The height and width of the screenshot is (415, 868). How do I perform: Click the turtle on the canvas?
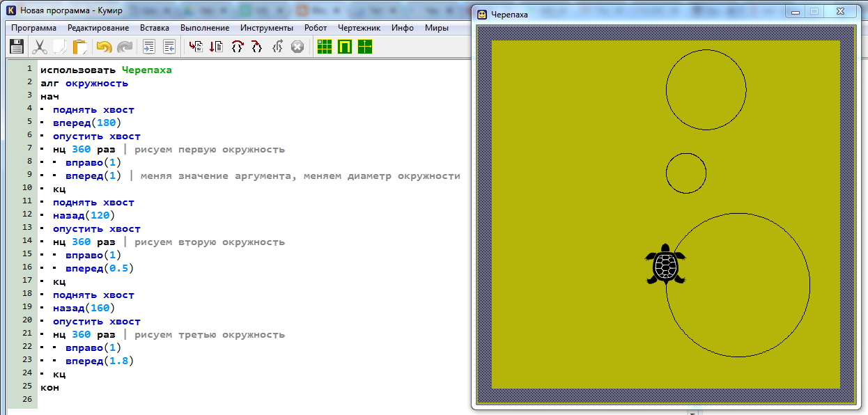pos(666,265)
